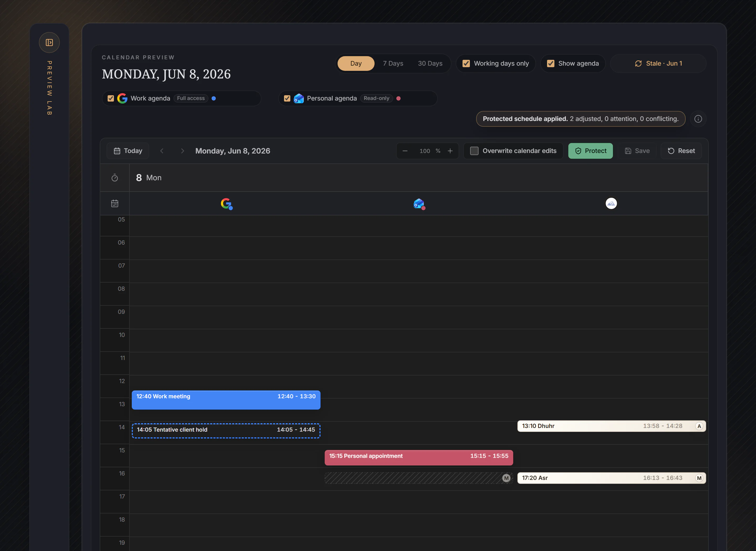
Task: Click the blue Work agenda color dot
Action: click(x=213, y=98)
